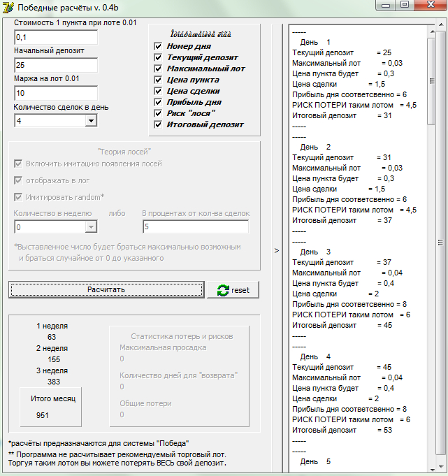
Task: Click the log inner scrollbar thumb
Action: (x=431, y=81)
